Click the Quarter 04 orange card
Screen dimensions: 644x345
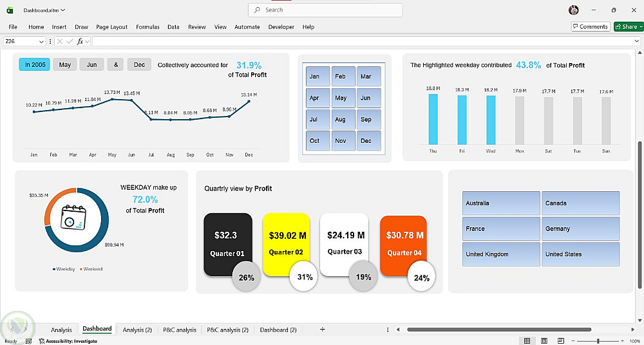[x=403, y=246]
